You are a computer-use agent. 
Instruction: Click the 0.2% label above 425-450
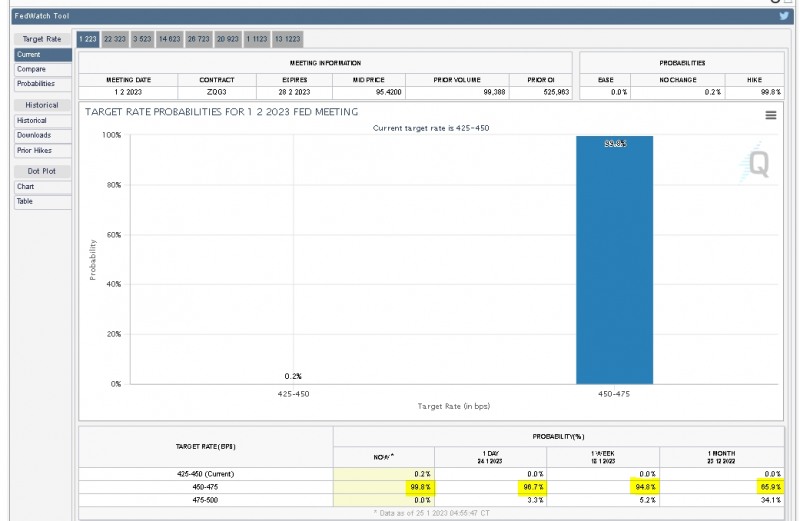coord(293,376)
